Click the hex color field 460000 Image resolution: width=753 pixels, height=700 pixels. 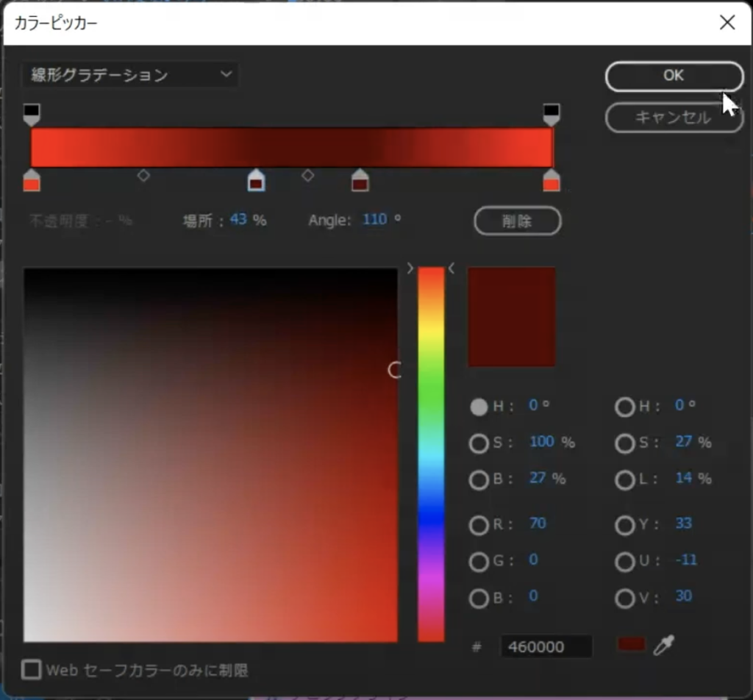click(546, 647)
